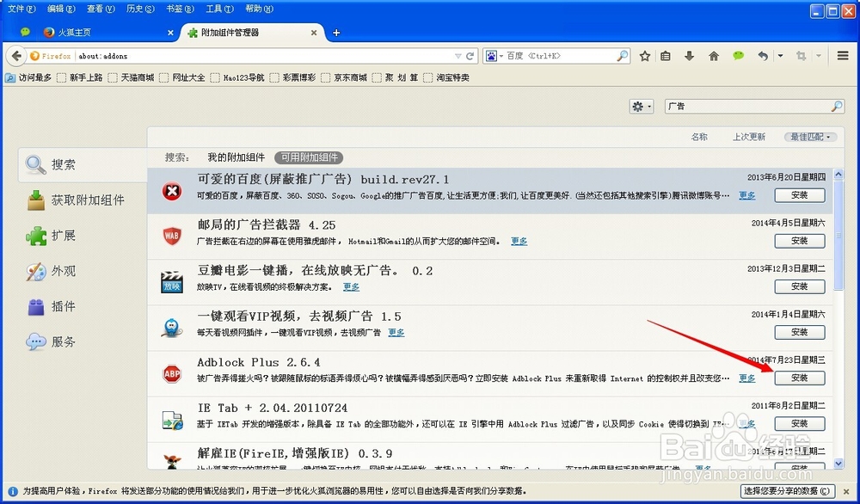Click 选择您要分享的数据 button

[787, 491]
